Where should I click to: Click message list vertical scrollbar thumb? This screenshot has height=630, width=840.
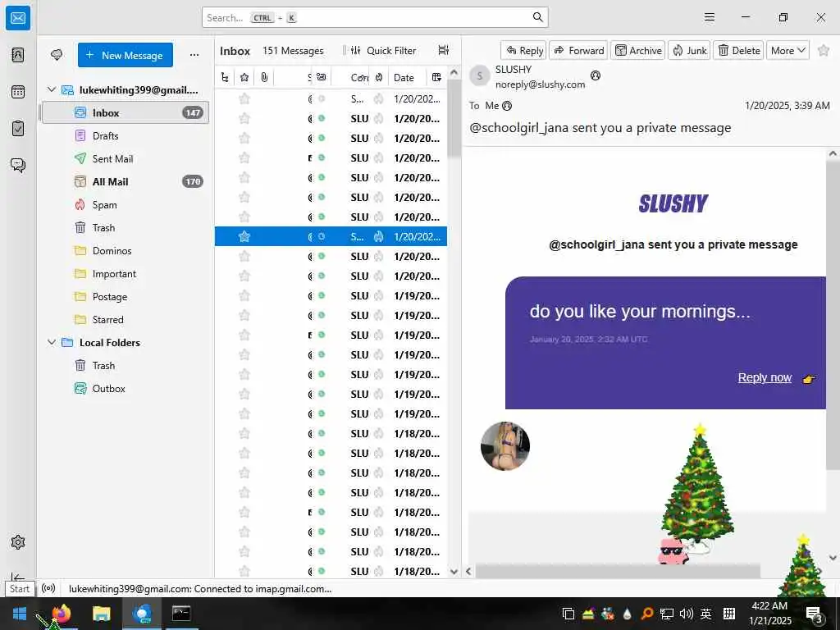[x=454, y=118]
